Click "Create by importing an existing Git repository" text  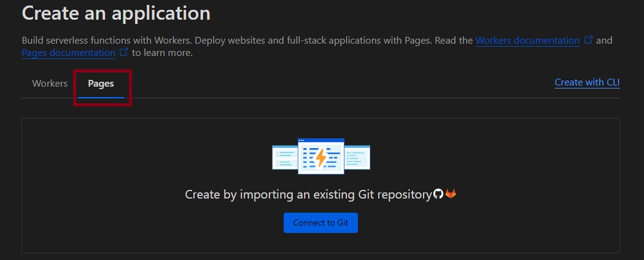[x=308, y=195]
